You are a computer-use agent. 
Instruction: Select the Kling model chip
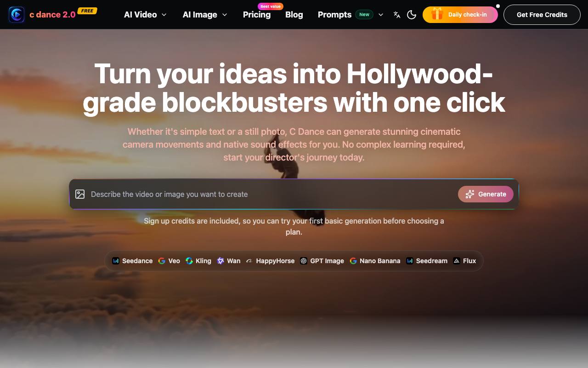198,261
